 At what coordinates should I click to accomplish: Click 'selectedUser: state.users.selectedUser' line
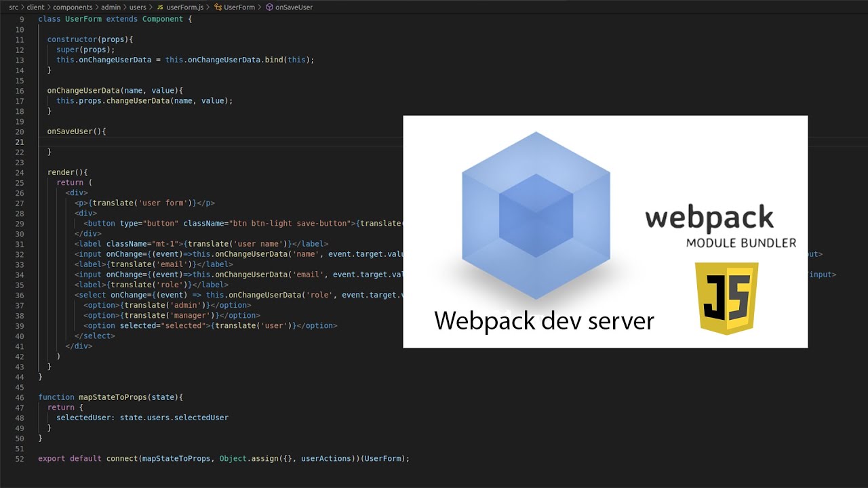142,418
